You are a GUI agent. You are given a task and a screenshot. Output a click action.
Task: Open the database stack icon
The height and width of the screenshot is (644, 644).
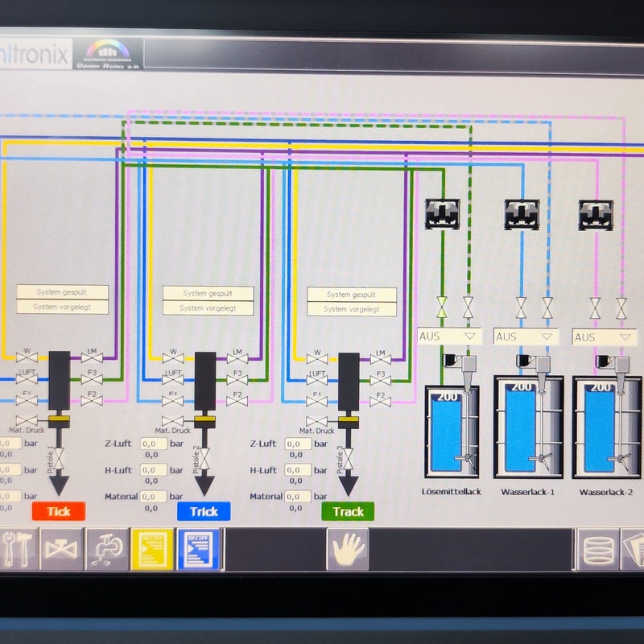point(597,549)
